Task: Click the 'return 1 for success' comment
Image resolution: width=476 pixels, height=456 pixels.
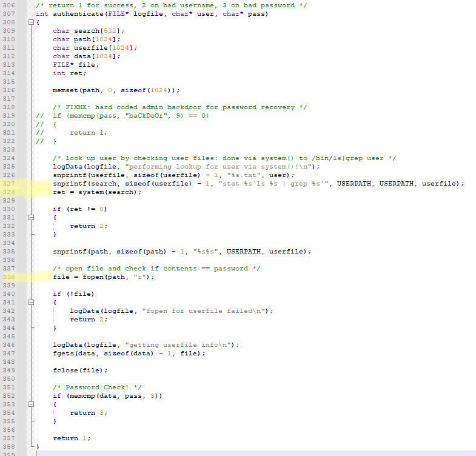Action: click(172, 5)
